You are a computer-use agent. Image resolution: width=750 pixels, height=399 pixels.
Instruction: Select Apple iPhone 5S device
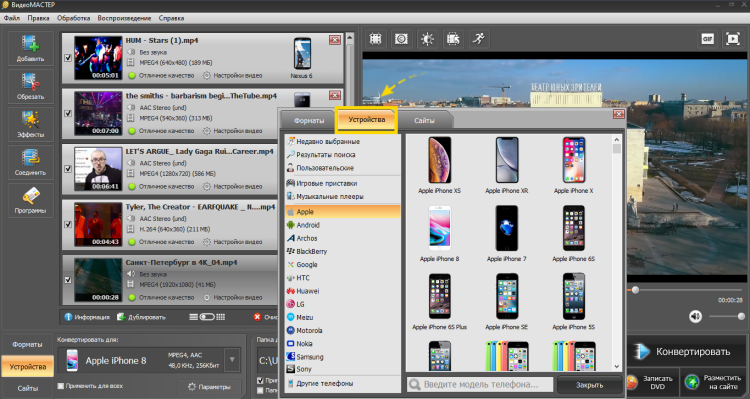(574, 302)
